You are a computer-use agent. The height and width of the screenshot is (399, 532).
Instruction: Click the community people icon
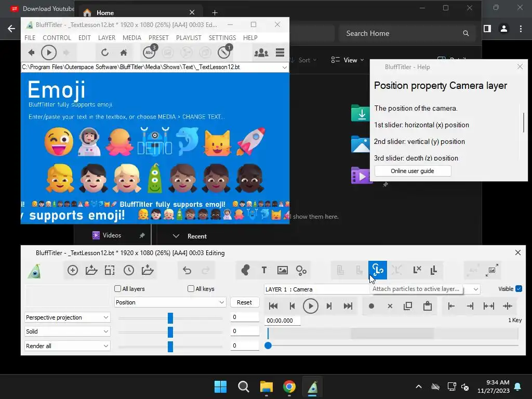click(x=261, y=52)
